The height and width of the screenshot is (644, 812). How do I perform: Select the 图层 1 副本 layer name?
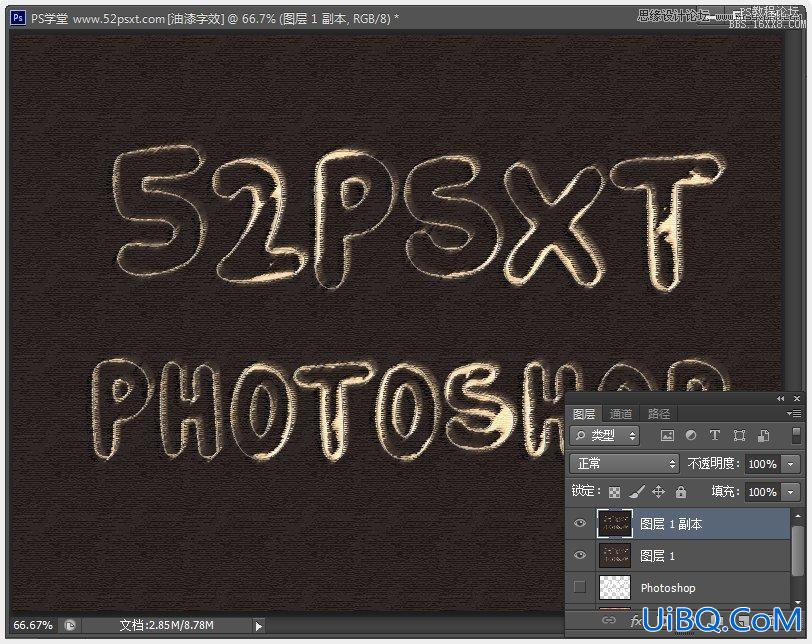point(671,524)
